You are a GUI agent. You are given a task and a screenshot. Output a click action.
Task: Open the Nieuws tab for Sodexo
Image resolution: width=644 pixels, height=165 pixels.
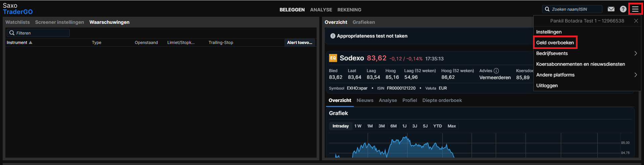(365, 100)
